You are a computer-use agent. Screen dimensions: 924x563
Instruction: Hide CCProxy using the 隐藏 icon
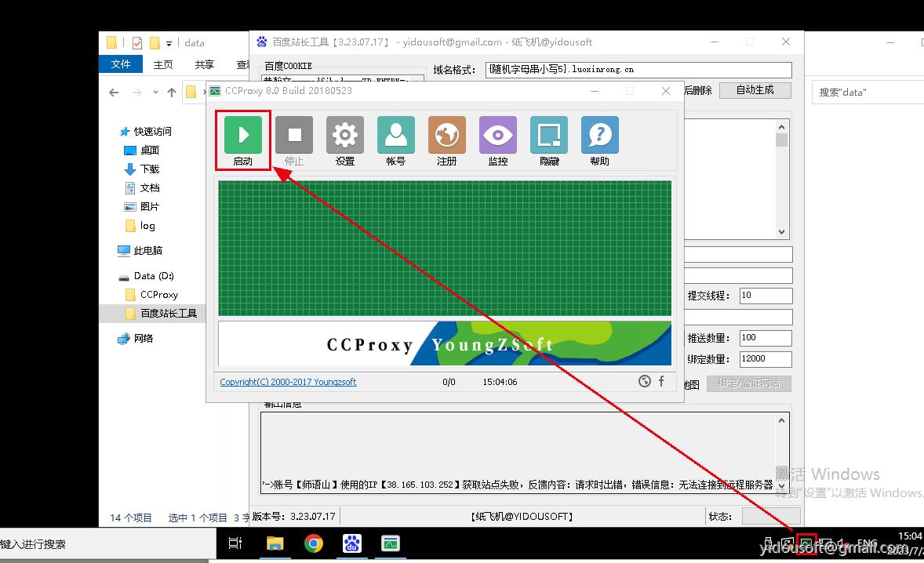(x=549, y=141)
